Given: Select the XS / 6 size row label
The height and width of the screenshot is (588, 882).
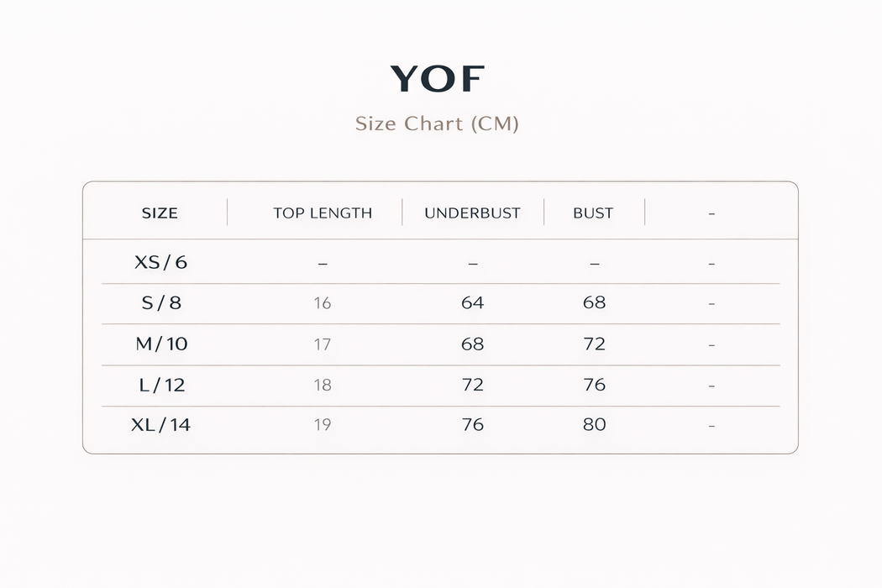Looking at the screenshot, I should click(x=160, y=262).
